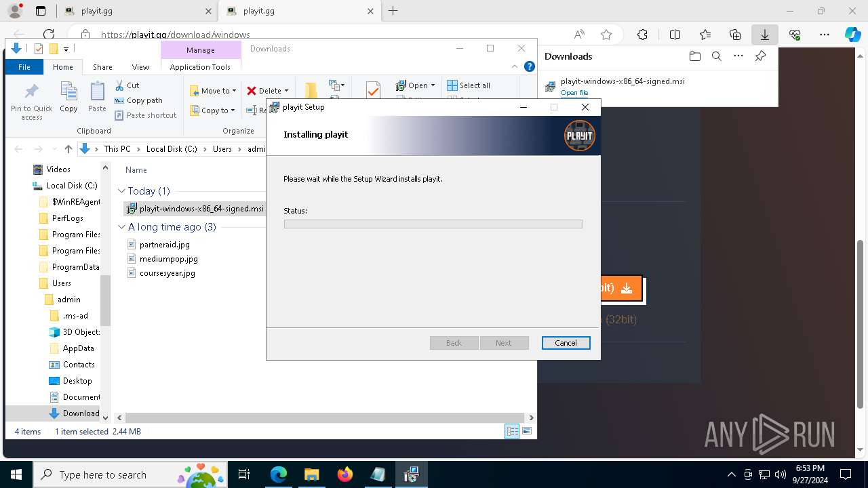Click the Cut scissors icon
Image resolution: width=868 pixels, height=488 pixels.
coord(119,85)
